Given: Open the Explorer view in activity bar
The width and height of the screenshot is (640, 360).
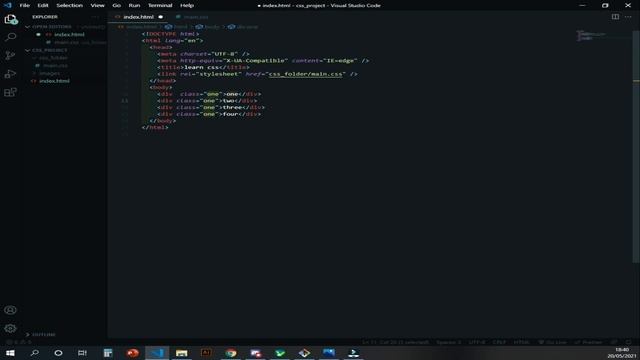Looking at the screenshot, I should pyautogui.click(x=10, y=19).
